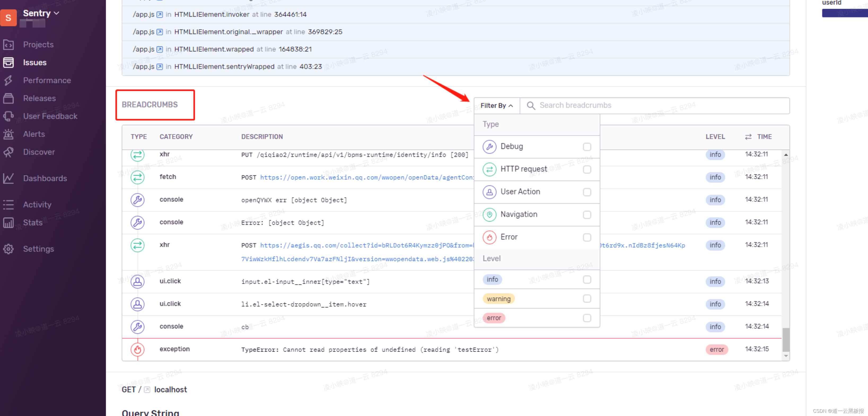Click the Debug filter icon

tap(489, 146)
